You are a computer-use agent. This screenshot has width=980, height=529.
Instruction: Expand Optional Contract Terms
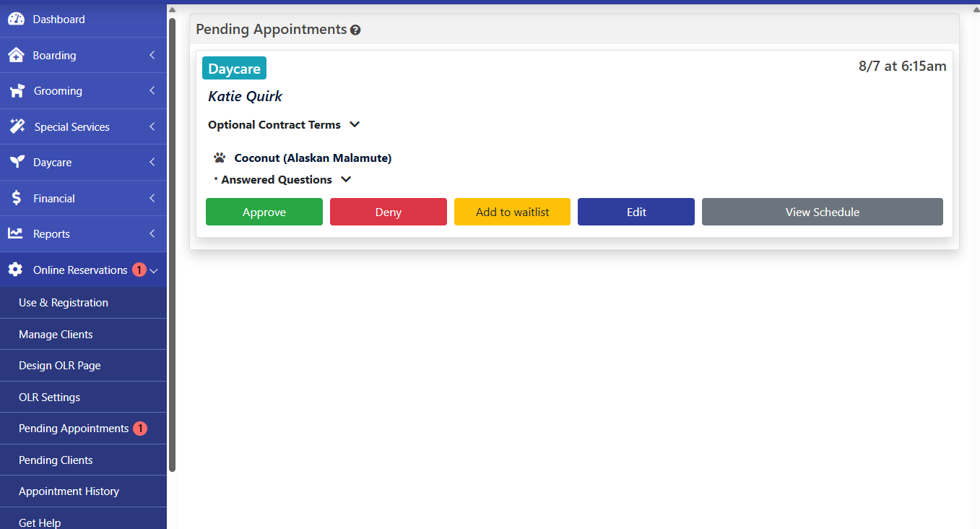(284, 124)
